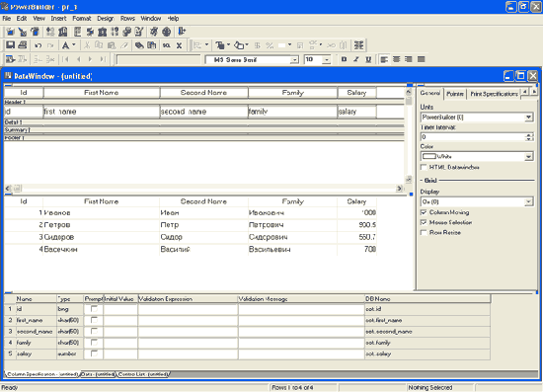
Task: Align text left
Action: pyautogui.click(x=384, y=59)
